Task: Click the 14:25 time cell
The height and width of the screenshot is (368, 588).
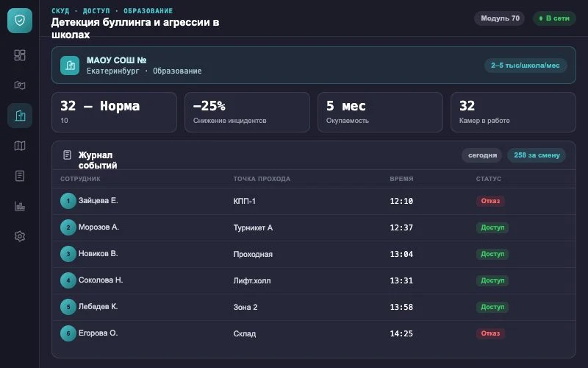Action: (x=401, y=333)
